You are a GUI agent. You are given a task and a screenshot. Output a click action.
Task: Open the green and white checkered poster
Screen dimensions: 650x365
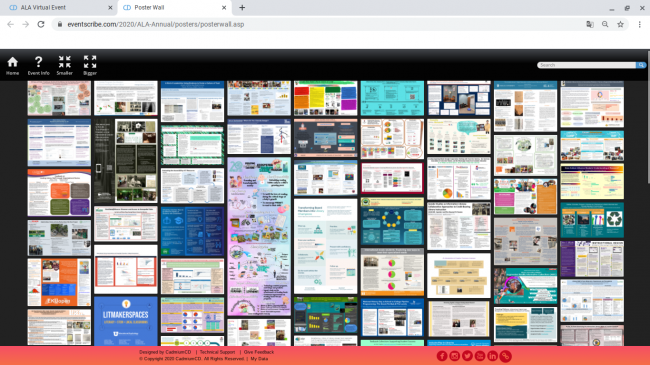(192, 145)
